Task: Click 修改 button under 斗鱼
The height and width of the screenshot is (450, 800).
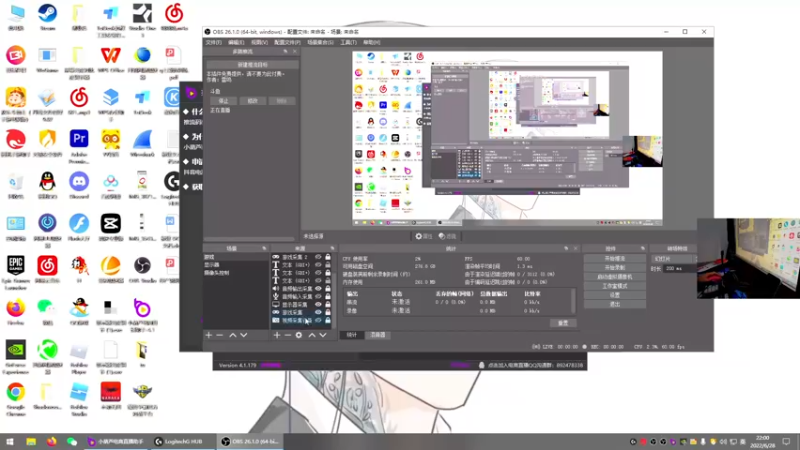Action: 253,101
